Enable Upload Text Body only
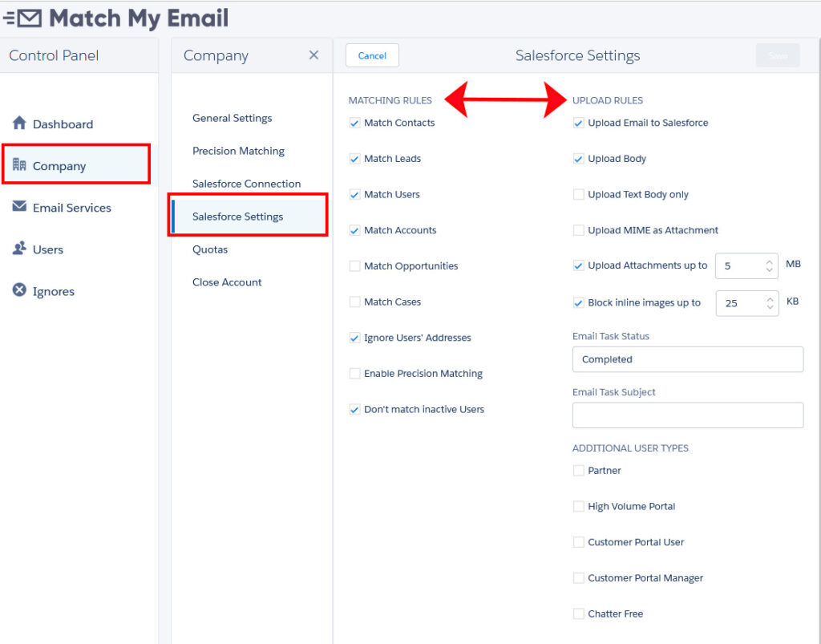Screen dimensions: 821x644 coord(579,195)
